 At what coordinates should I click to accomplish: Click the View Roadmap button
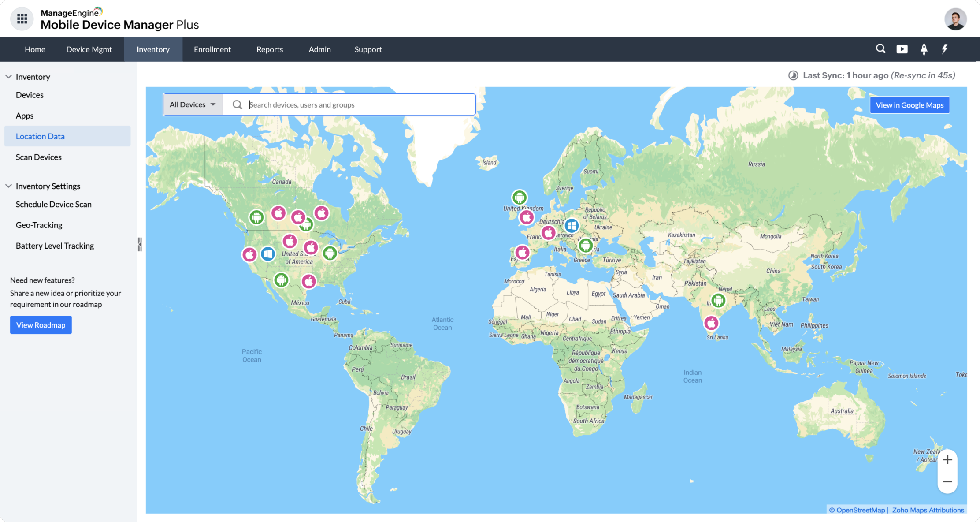pyautogui.click(x=41, y=325)
